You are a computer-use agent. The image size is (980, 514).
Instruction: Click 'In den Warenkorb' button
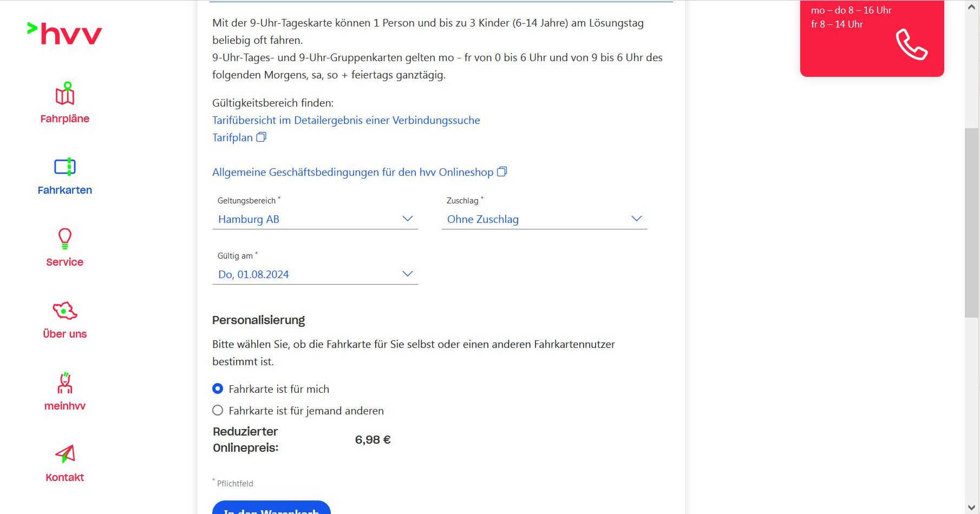pyautogui.click(x=271, y=509)
